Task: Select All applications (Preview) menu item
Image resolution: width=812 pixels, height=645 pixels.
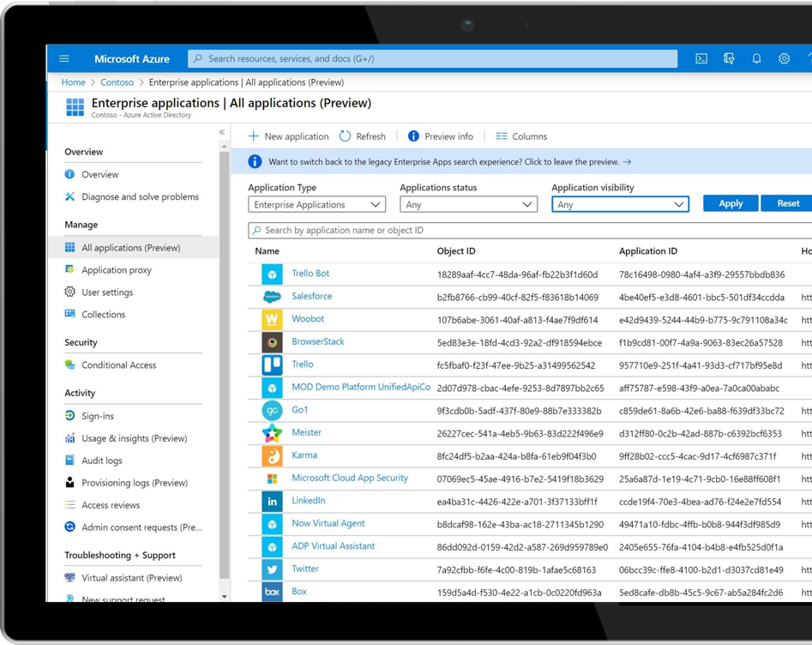Action: pos(133,248)
